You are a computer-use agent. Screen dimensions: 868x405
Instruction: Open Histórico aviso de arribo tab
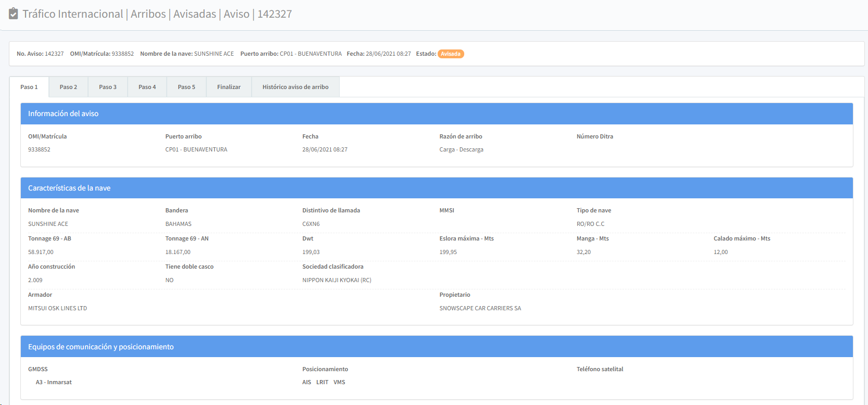click(295, 87)
